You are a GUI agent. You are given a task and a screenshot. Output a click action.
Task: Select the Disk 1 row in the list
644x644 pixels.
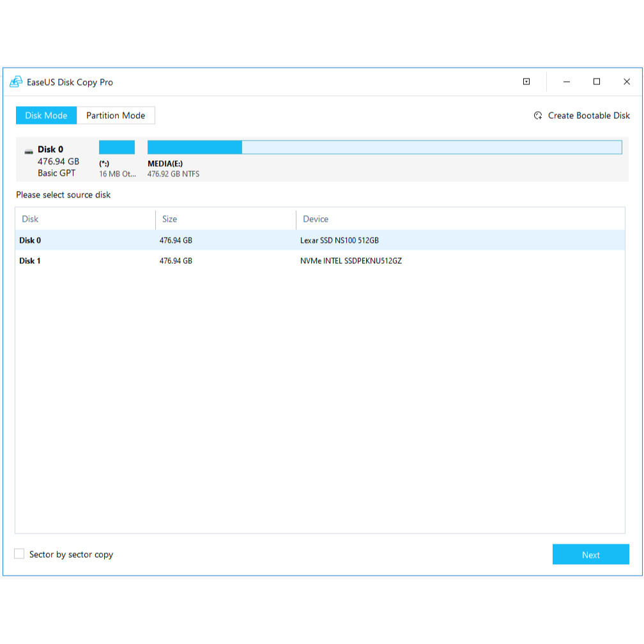point(320,261)
